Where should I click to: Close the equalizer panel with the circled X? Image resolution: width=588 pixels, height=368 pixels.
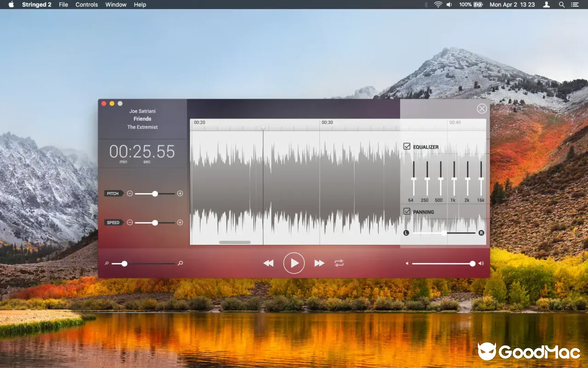[x=482, y=109]
